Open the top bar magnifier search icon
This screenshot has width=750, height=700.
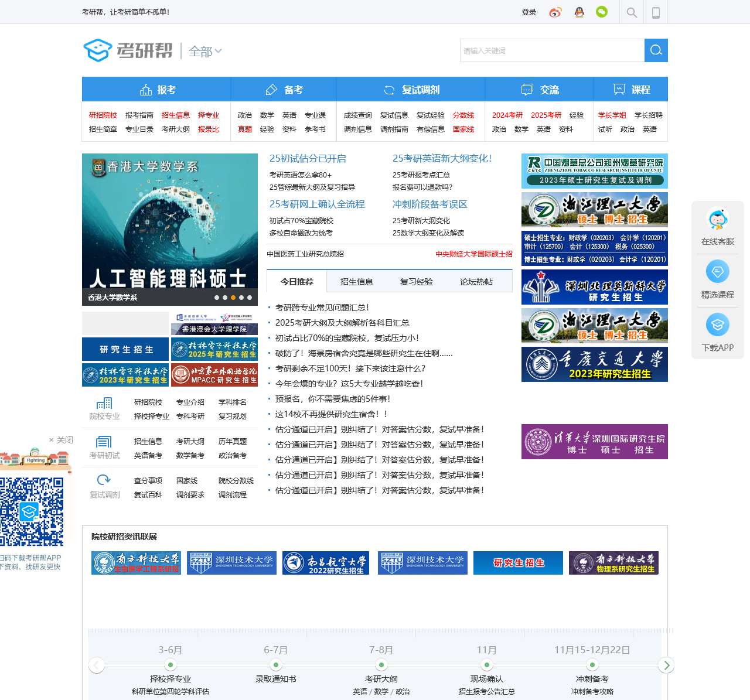pyautogui.click(x=632, y=12)
